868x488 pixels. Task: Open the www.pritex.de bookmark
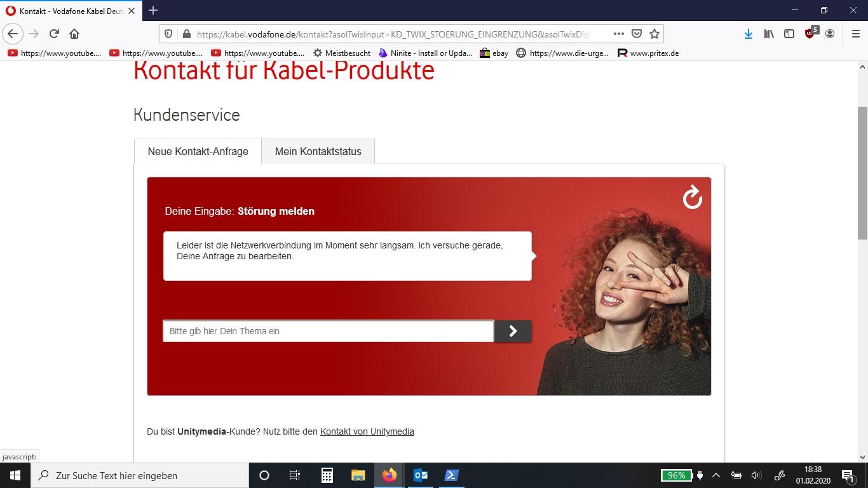click(x=648, y=53)
